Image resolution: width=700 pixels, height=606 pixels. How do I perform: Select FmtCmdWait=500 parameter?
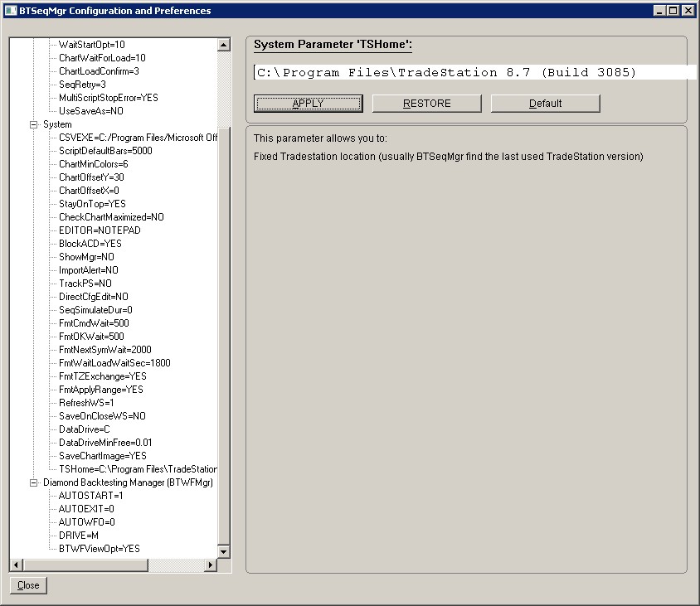click(x=95, y=323)
